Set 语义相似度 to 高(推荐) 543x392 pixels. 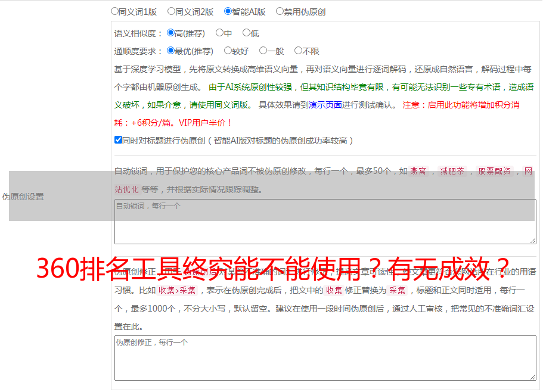point(170,33)
